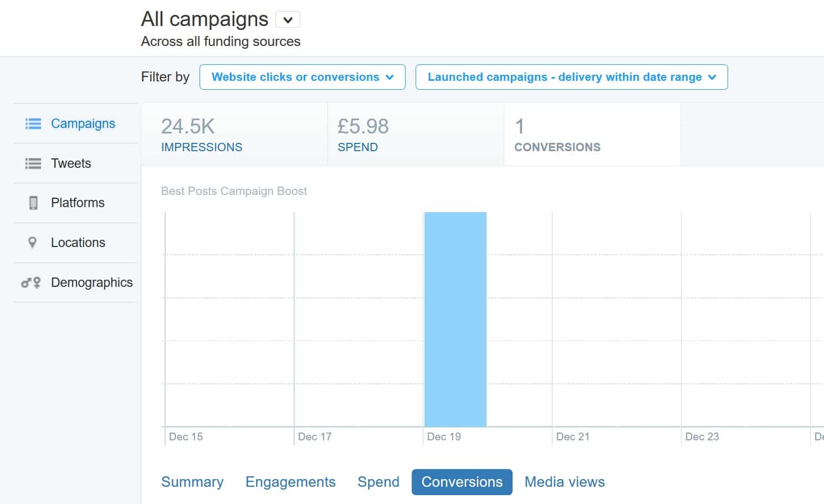Open the Website clicks or conversions filter
Viewport: 824px width, 504px height.
click(302, 77)
